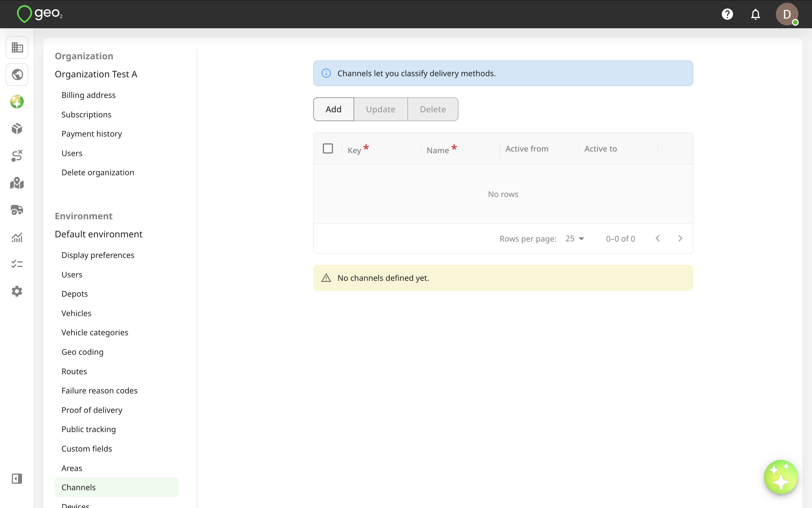The image size is (812, 508).
Task: Click the Delete button
Action: (x=433, y=109)
